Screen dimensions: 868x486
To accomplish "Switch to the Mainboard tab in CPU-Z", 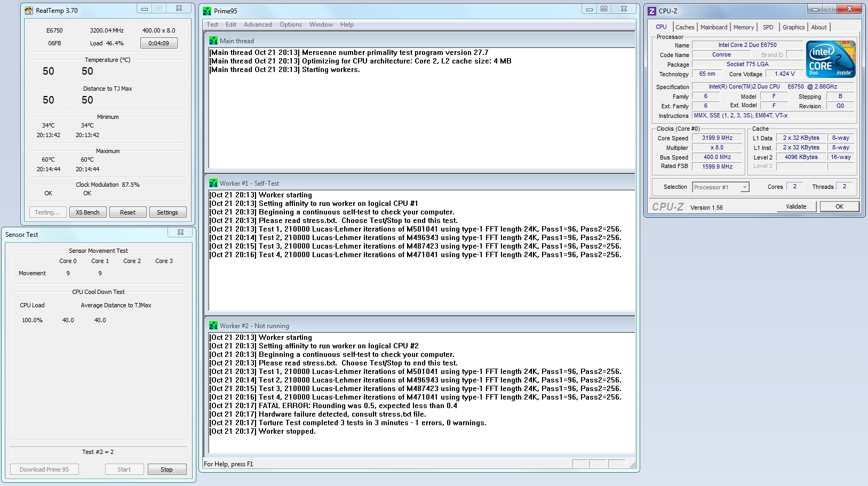I will click(714, 27).
